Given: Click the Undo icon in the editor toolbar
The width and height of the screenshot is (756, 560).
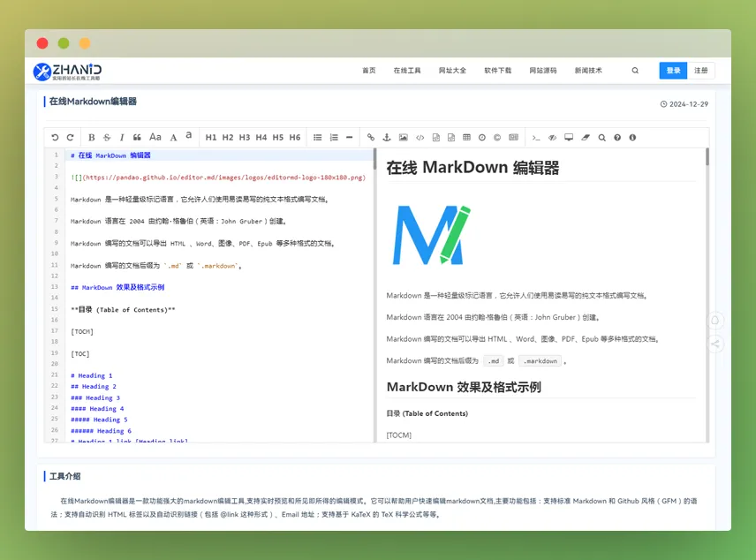Looking at the screenshot, I should tap(57, 137).
